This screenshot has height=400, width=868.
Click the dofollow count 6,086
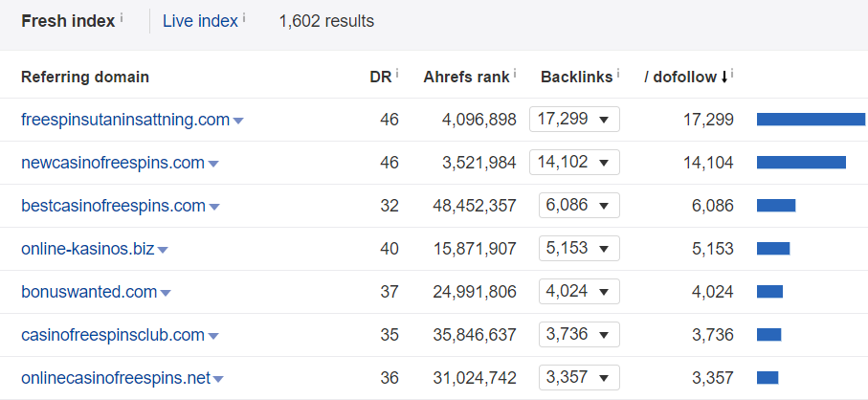click(712, 206)
